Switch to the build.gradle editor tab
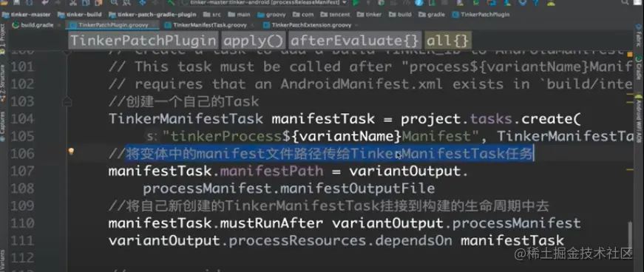Image resolution: width=644 pixels, height=272 pixels. 37,25
